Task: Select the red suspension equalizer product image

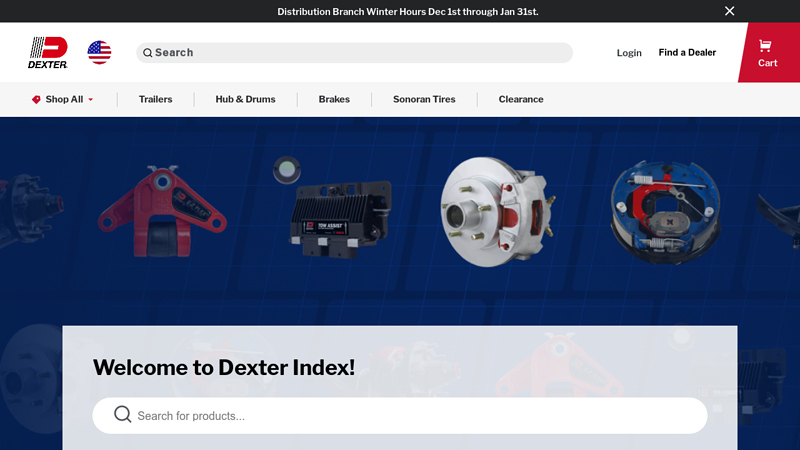Action: click(x=162, y=211)
